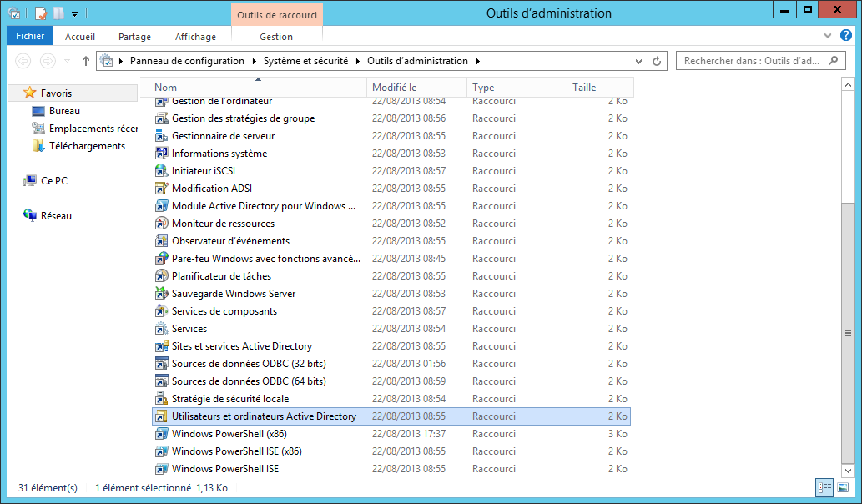This screenshot has height=504, width=862.
Task: Expand breadcrumb arrow after Outils d'administration
Action: tap(477, 61)
